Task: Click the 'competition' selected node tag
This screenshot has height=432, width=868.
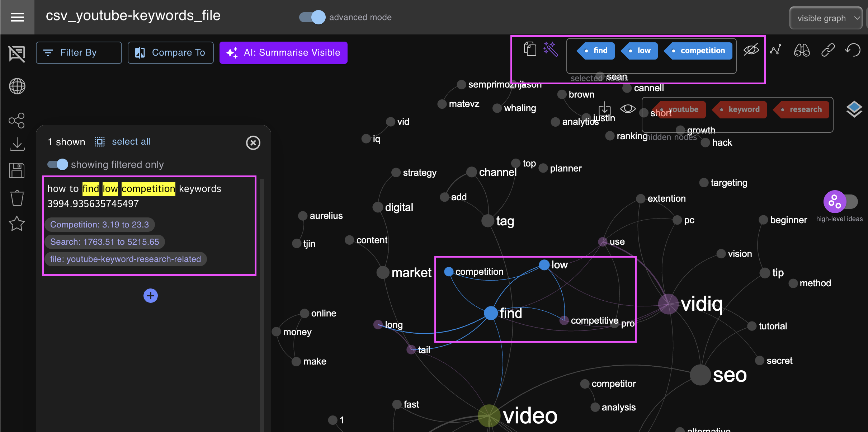Action: (698, 51)
